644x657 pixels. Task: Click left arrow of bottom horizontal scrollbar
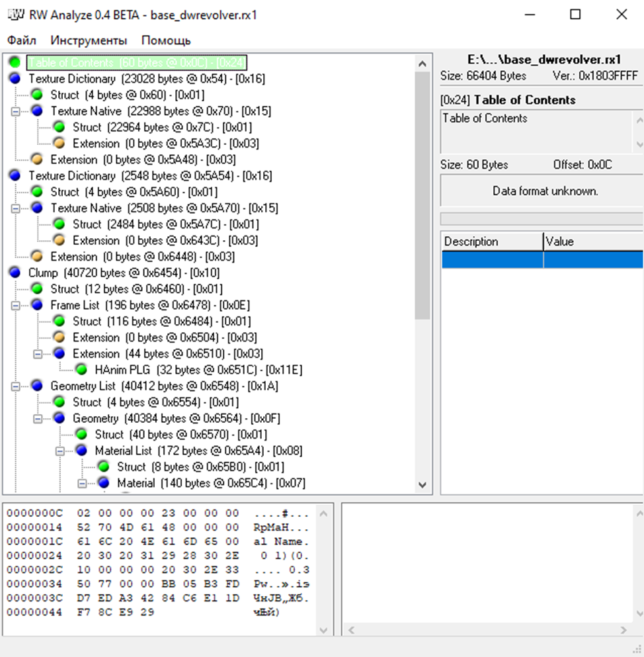pyautogui.click(x=351, y=630)
